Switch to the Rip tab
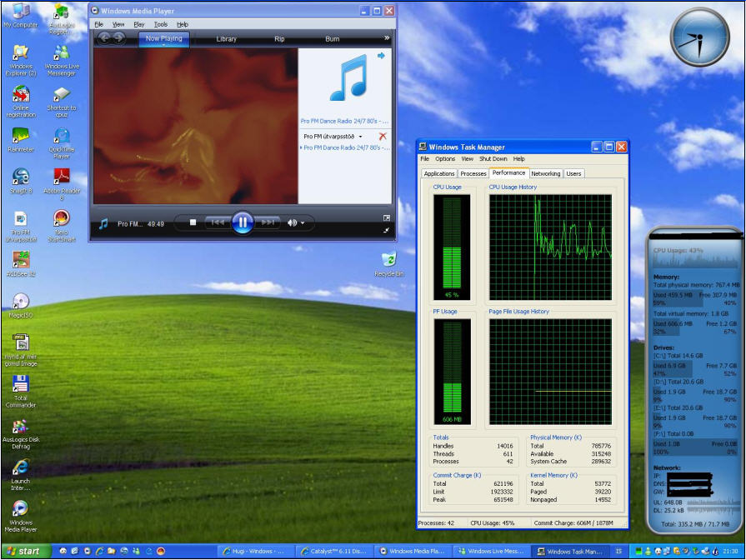The image size is (746, 560). pos(279,39)
